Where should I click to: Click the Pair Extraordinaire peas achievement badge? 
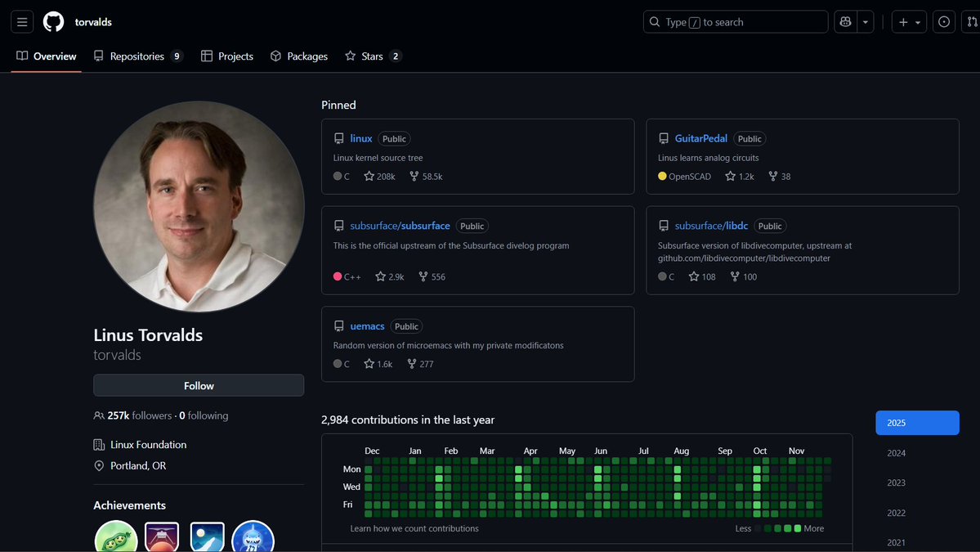point(115,537)
